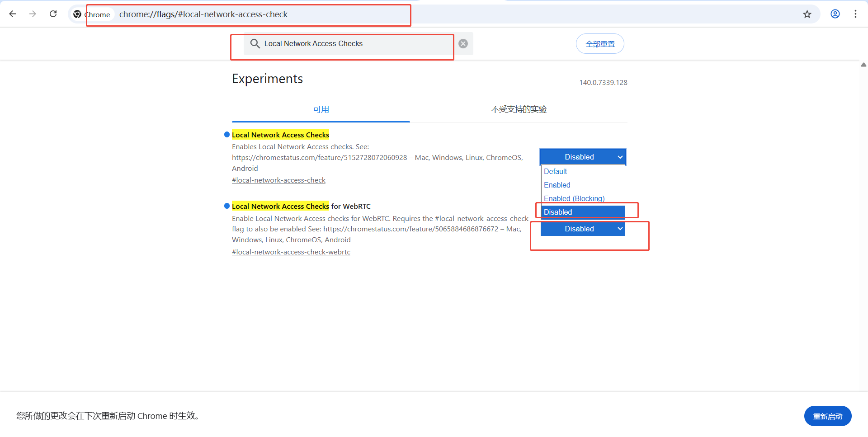This screenshot has height=437, width=868.
Task: Click the browser back arrow
Action: pos(13,14)
